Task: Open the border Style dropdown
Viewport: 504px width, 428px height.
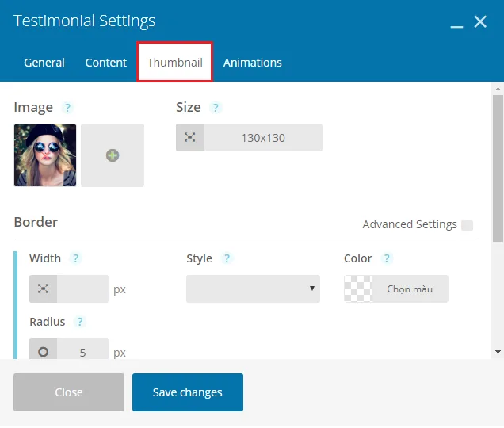Action: coord(254,289)
